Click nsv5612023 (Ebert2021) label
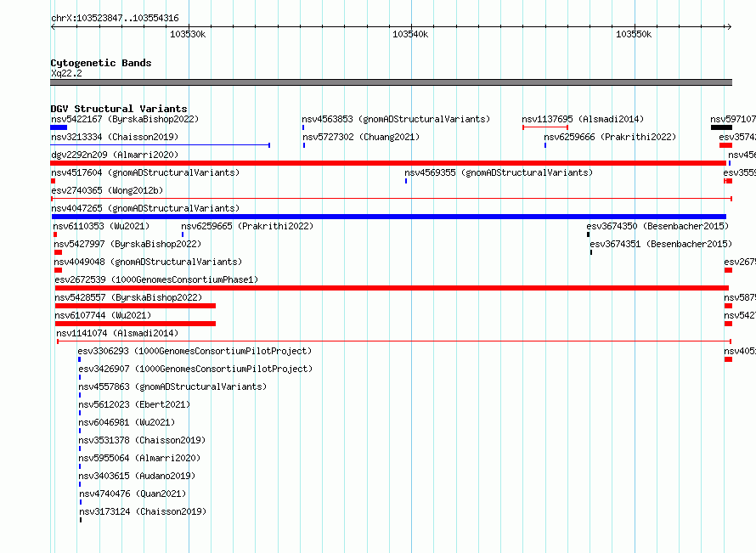 click(134, 404)
